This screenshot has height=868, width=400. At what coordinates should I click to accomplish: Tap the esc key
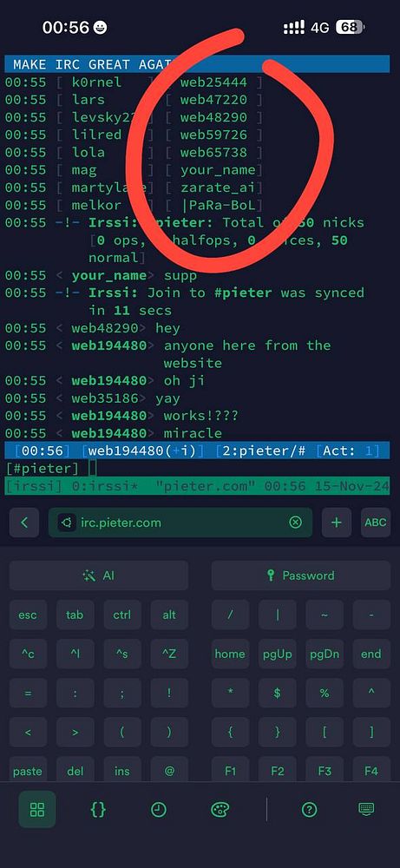[28, 615]
